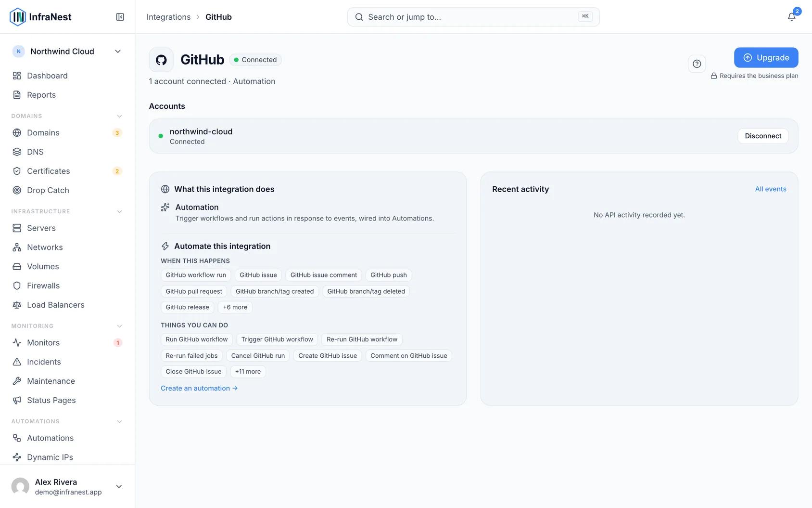Click the Upgrade button

(766, 57)
